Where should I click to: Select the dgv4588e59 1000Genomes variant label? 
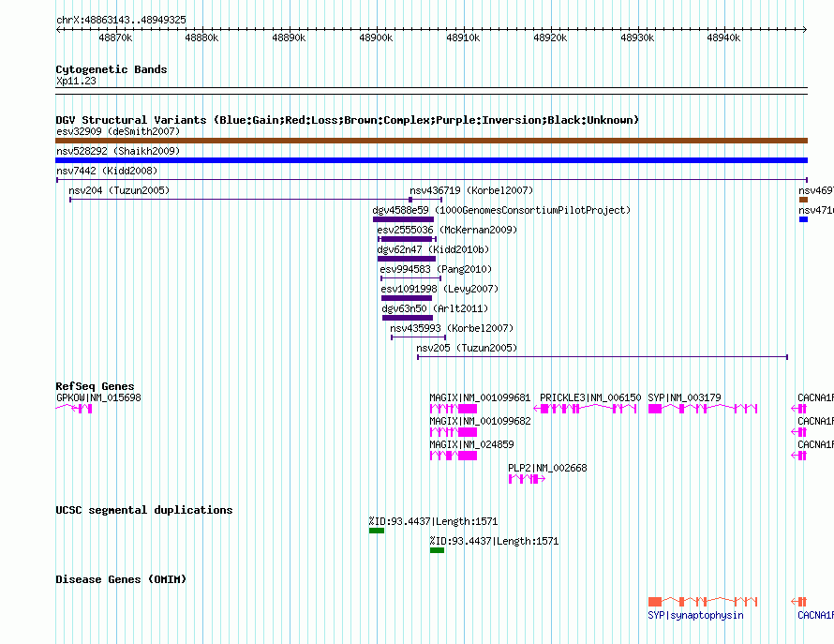click(x=501, y=210)
